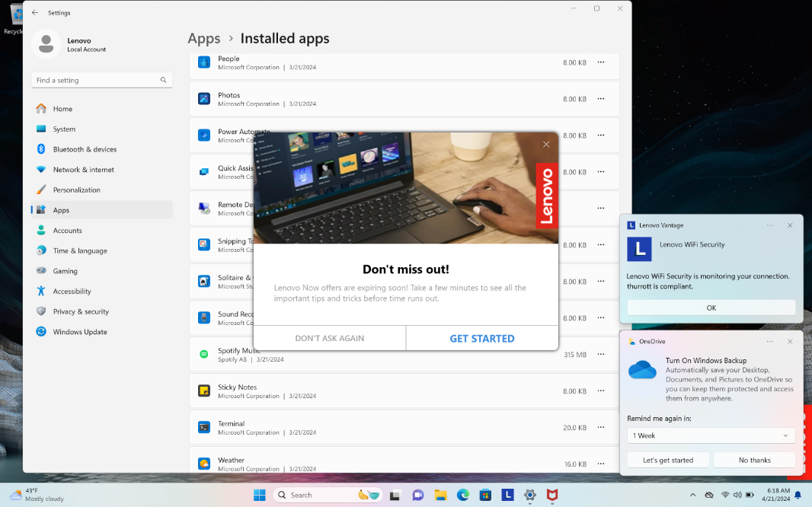Click the Sticky Notes app icon
The width and height of the screenshot is (812, 507).
point(204,391)
